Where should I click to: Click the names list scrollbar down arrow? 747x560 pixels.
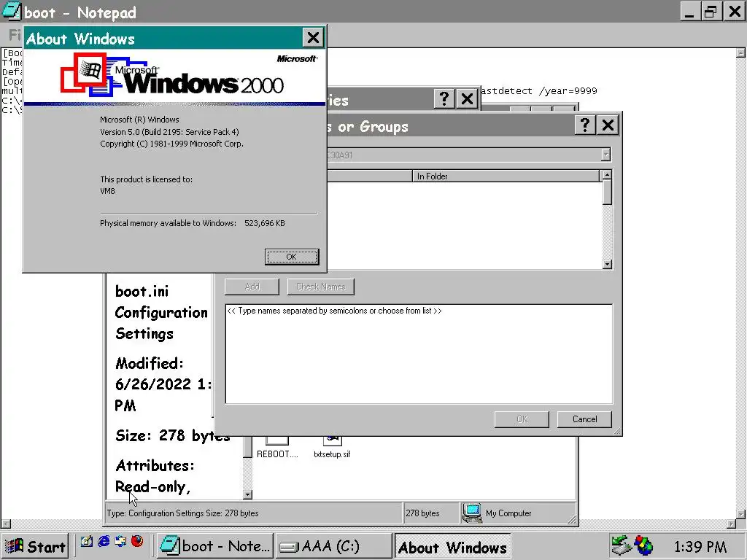(x=607, y=264)
